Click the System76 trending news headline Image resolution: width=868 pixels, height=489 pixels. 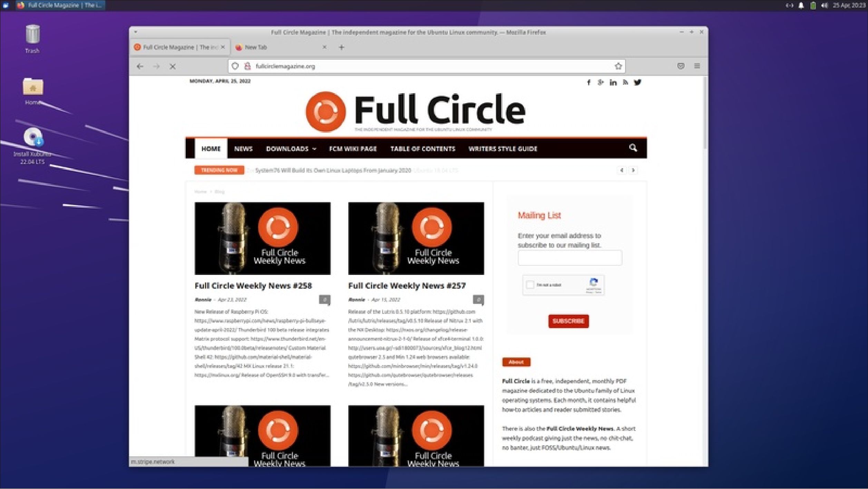333,170
